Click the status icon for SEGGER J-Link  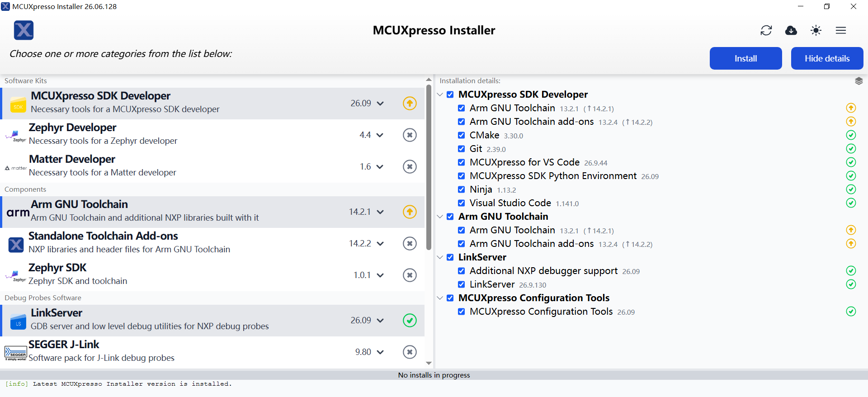(410, 352)
